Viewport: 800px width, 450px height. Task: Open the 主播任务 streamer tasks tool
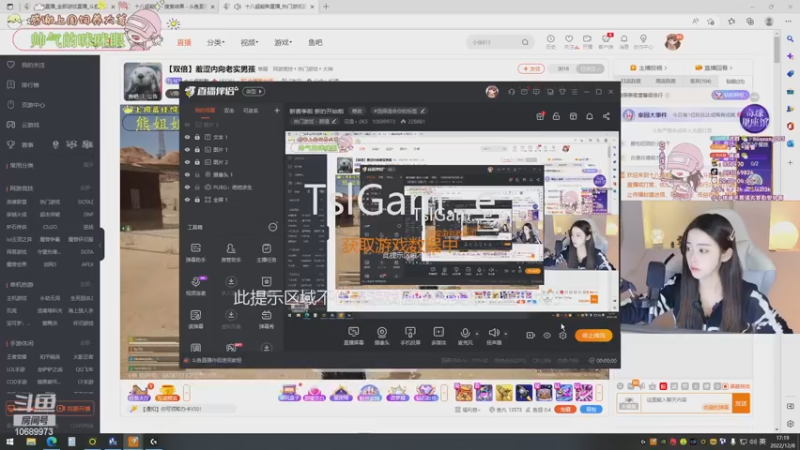pos(266,253)
